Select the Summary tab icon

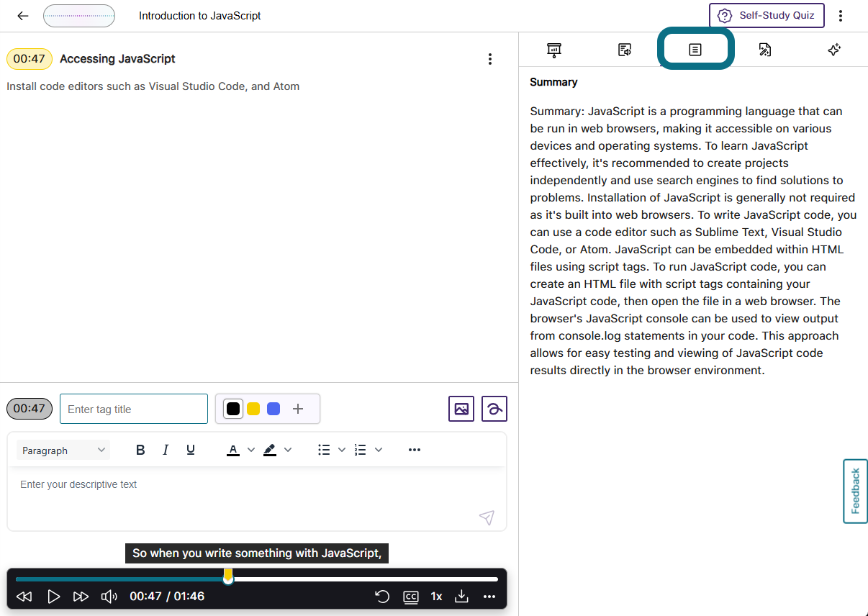[695, 50]
